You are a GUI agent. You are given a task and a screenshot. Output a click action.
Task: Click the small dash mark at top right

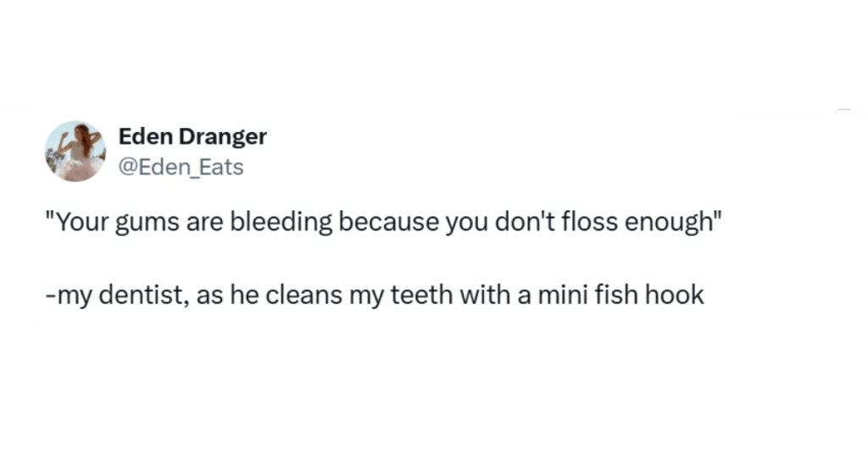tap(843, 109)
